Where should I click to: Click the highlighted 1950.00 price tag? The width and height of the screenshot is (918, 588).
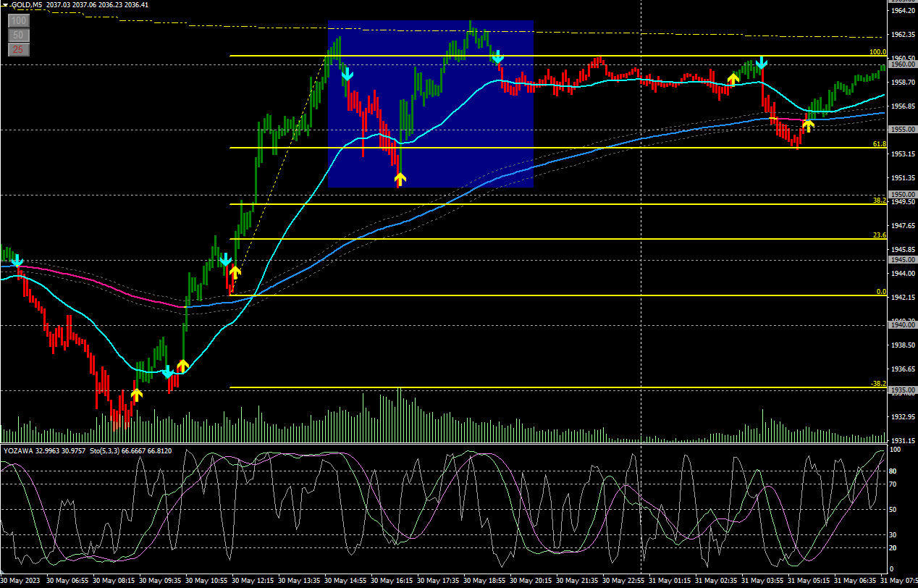point(903,195)
